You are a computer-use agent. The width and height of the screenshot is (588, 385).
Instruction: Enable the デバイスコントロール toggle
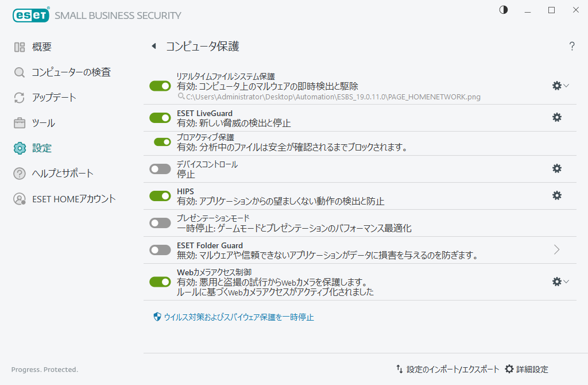pyautogui.click(x=160, y=168)
